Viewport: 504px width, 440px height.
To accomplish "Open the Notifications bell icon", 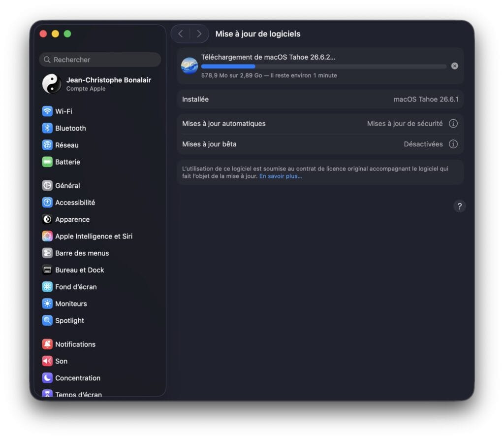I will (47, 344).
